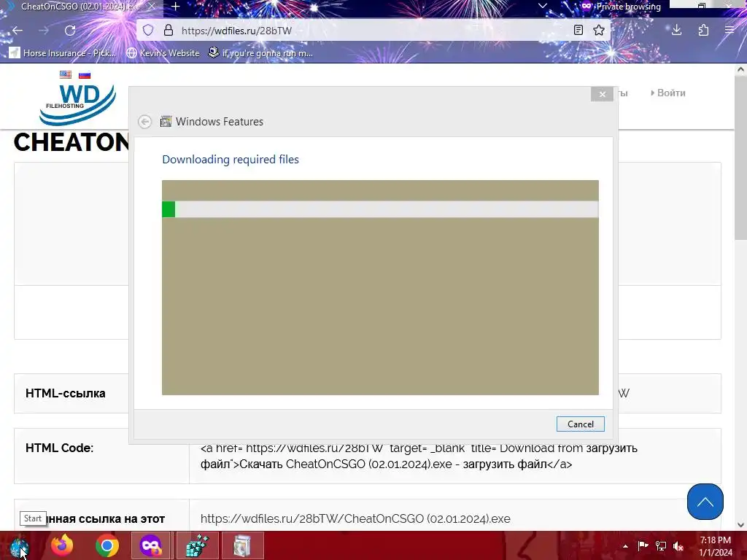Expand the list all tabs chevron

tap(542, 7)
